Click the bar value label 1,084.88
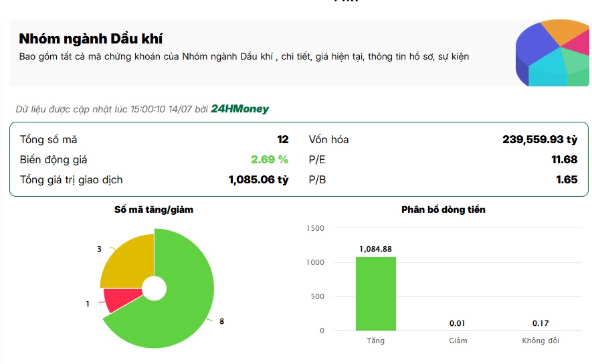The image size is (592, 364). 376,249
